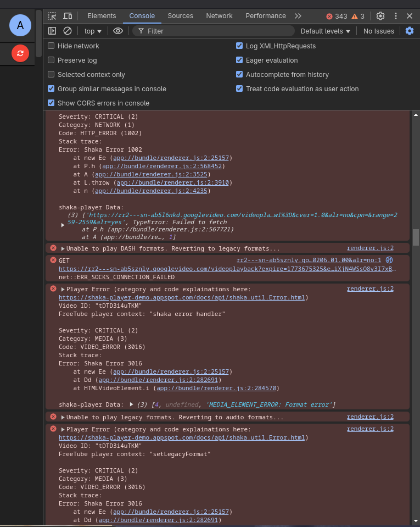Image resolution: width=420 pixels, height=527 pixels.
Task: Open the Default levels dropdown
Action: coord(325,31)
